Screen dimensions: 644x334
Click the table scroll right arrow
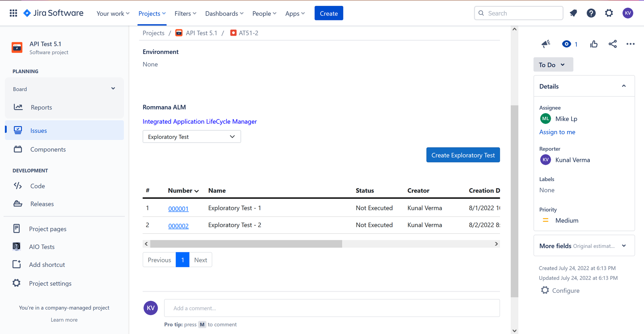tap(496, 244)
